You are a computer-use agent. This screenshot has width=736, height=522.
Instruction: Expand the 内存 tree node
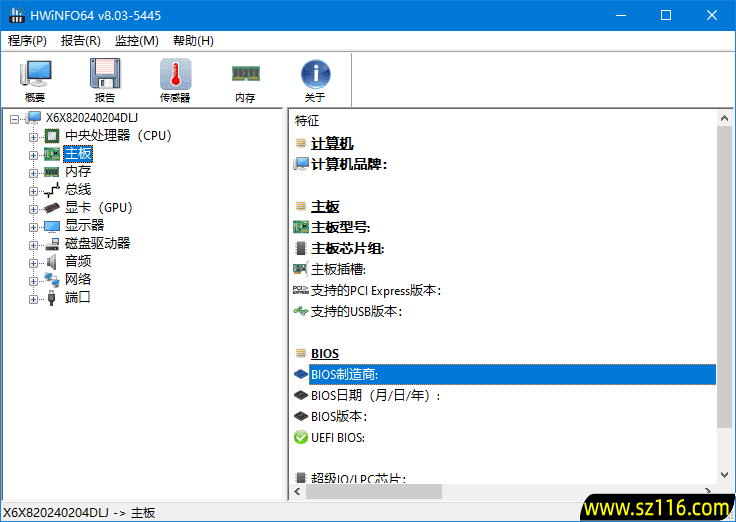click(x=33, y=173)
